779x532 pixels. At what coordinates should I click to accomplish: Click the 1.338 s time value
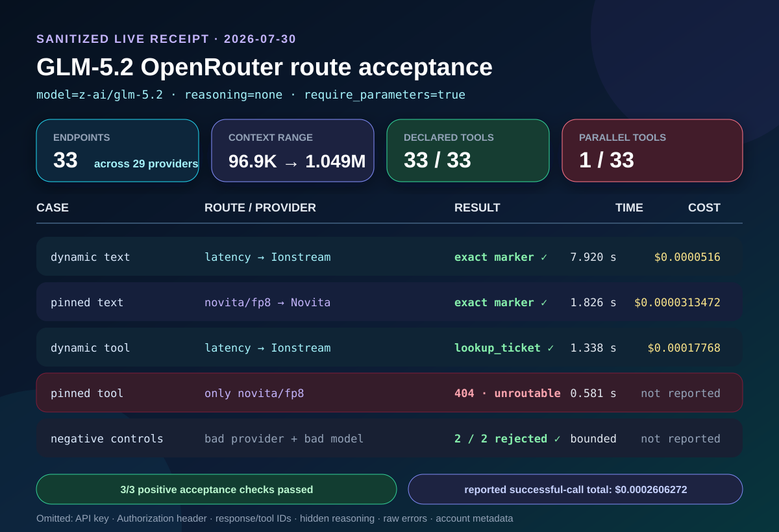click(593, 348)
